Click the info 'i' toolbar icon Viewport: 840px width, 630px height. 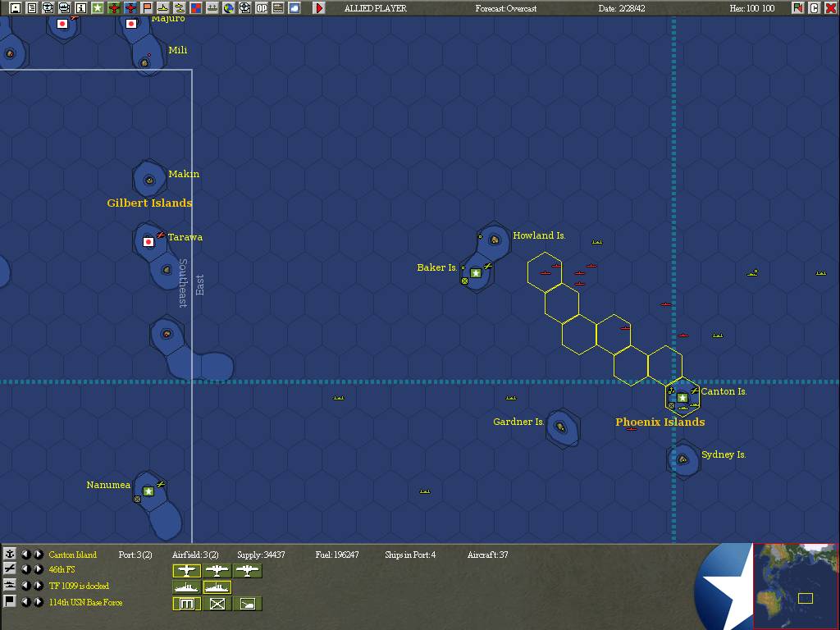coord(81,7)
